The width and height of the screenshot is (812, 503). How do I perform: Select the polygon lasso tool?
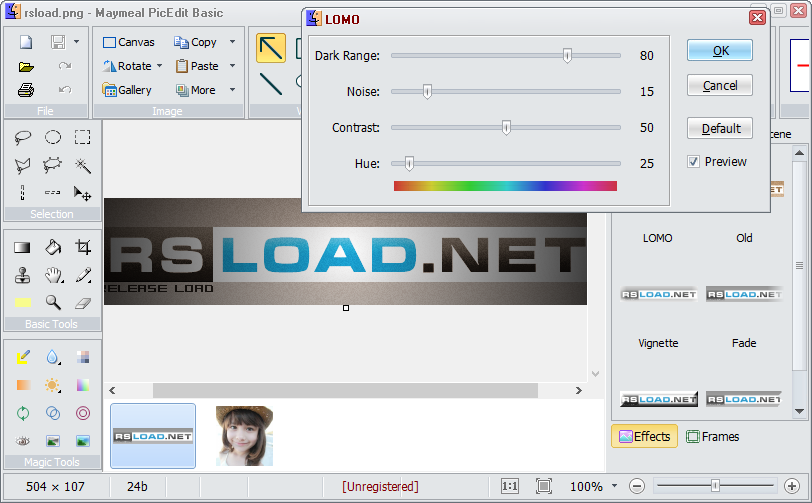(x=22, y=165)
